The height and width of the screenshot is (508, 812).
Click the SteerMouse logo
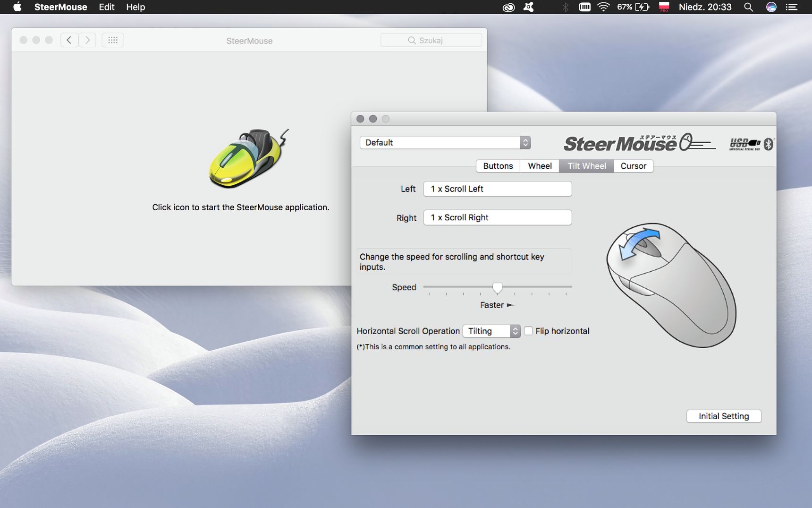tap(640, 143)
